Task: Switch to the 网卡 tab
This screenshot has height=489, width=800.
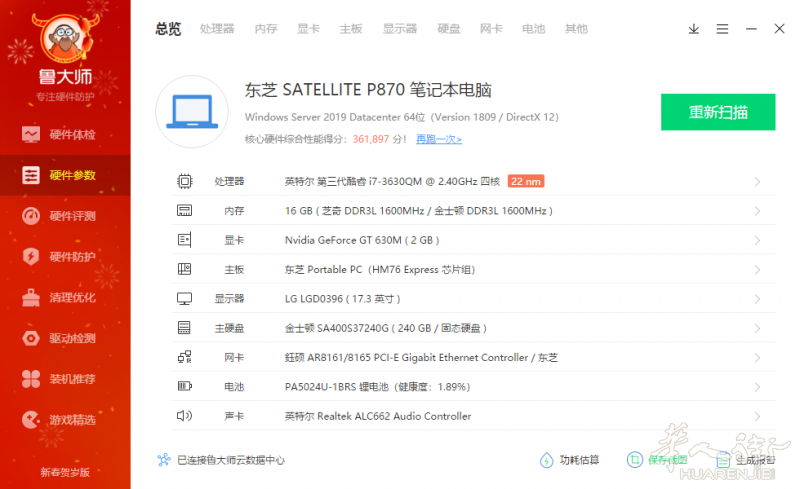Action: tap(491, 29)
